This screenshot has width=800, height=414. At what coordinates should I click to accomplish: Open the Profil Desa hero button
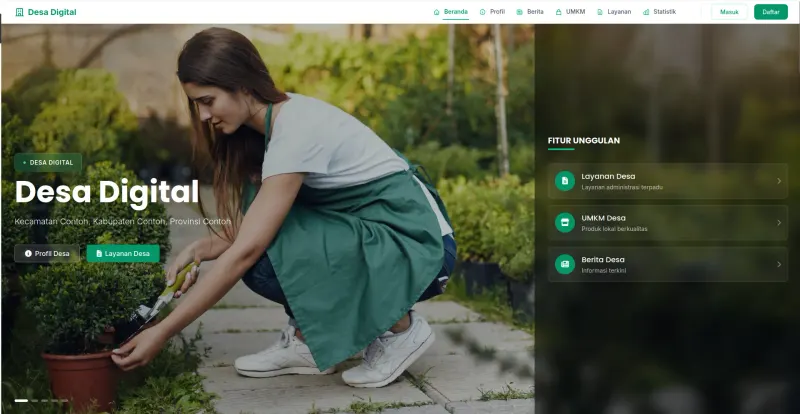point(47,253)
